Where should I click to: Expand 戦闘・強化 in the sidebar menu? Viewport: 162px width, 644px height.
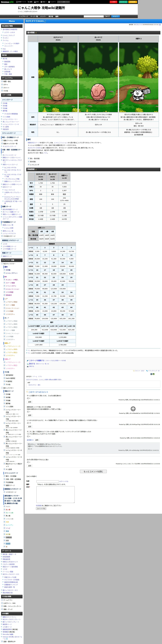coord(2,81)
